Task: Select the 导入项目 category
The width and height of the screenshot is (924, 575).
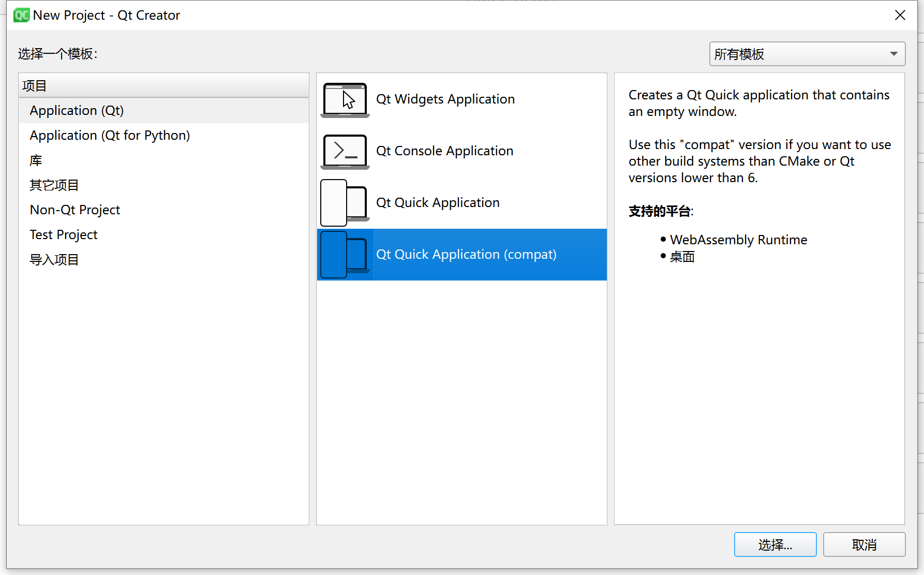Action: point(163,260)
